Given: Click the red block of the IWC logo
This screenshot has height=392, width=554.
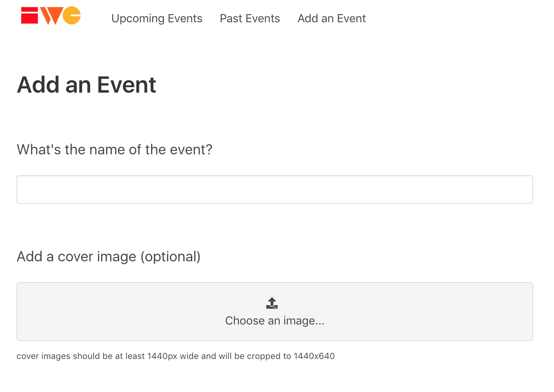Looking at the screenshot, I should (29, 15).
